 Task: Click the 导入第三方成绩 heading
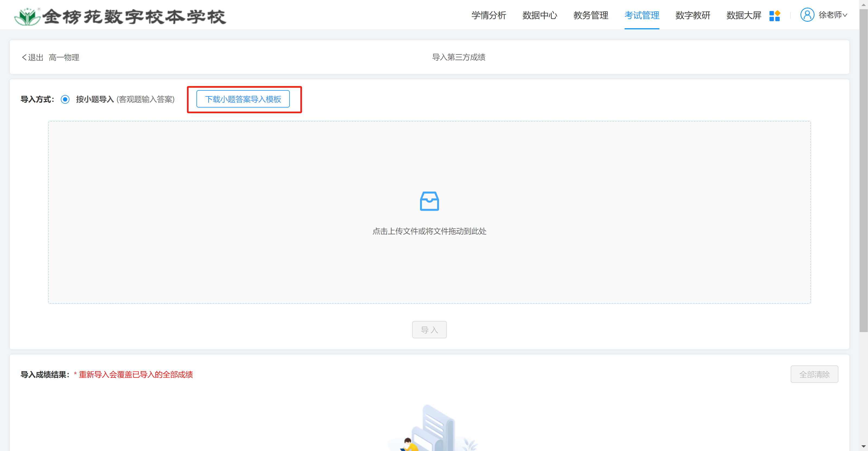459,57
